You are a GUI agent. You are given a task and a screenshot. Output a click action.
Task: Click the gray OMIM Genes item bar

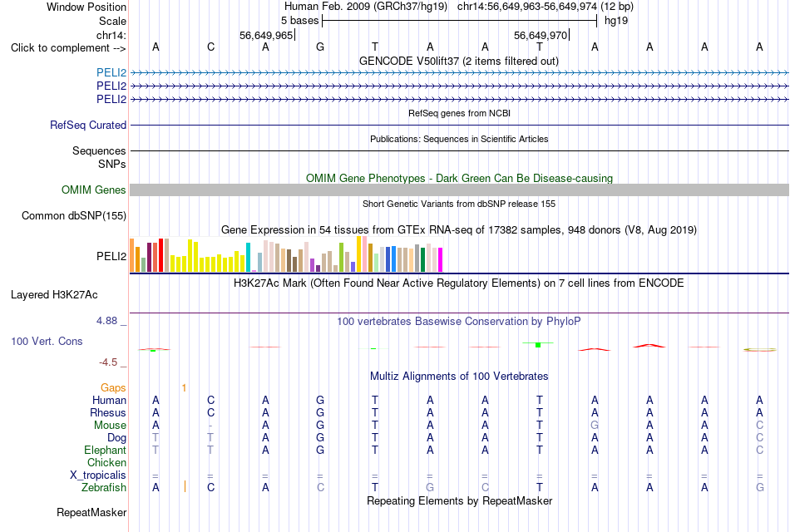(460, 190)
